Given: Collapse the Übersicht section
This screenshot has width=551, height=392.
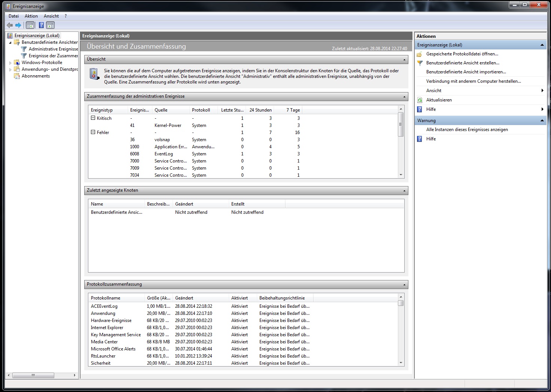Looking at the screenshot, I should pyautogui.click(x=404, y=60).
